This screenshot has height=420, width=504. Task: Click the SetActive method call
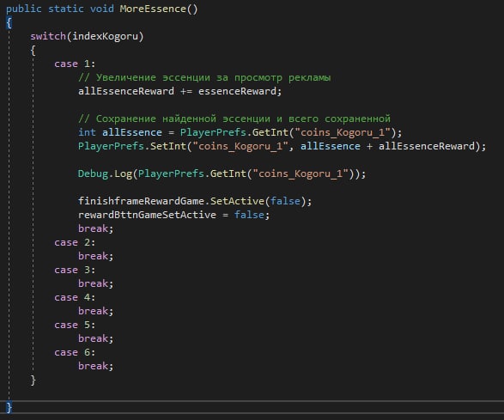click(x=237, y=201)
